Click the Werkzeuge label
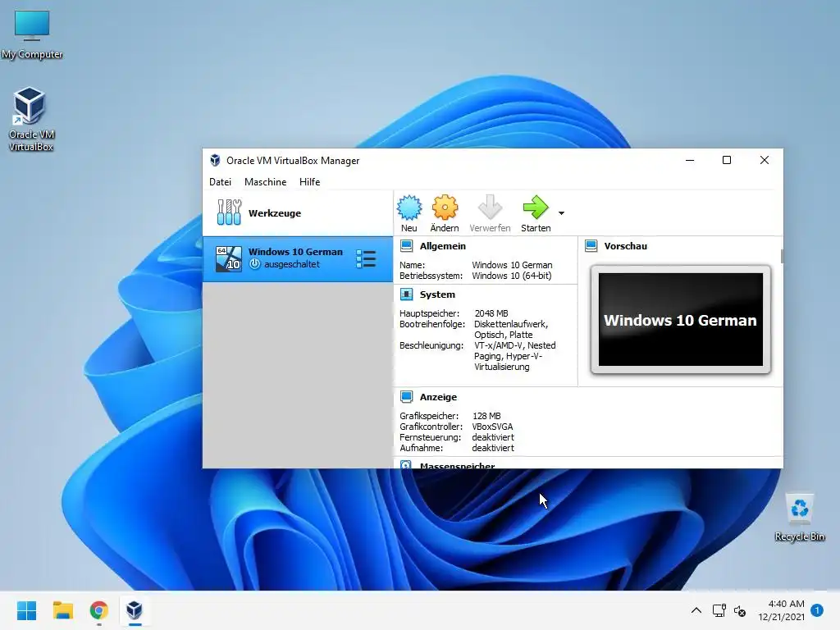The height and width of the screenshot is (630, 840). tap(274, 213)
